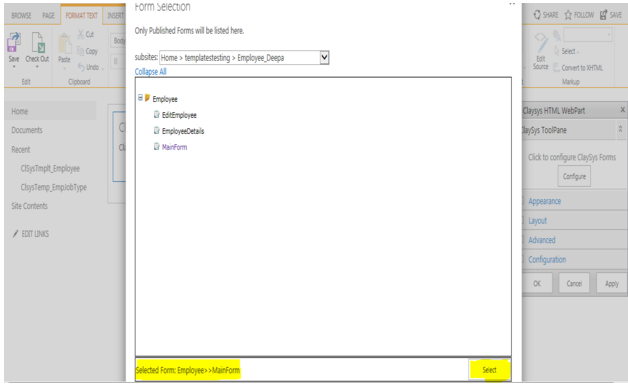This screenshot has width=628, height=386.
Task: Expand the Appearance section
Action: pyautogui.click(x=544, y=201)
